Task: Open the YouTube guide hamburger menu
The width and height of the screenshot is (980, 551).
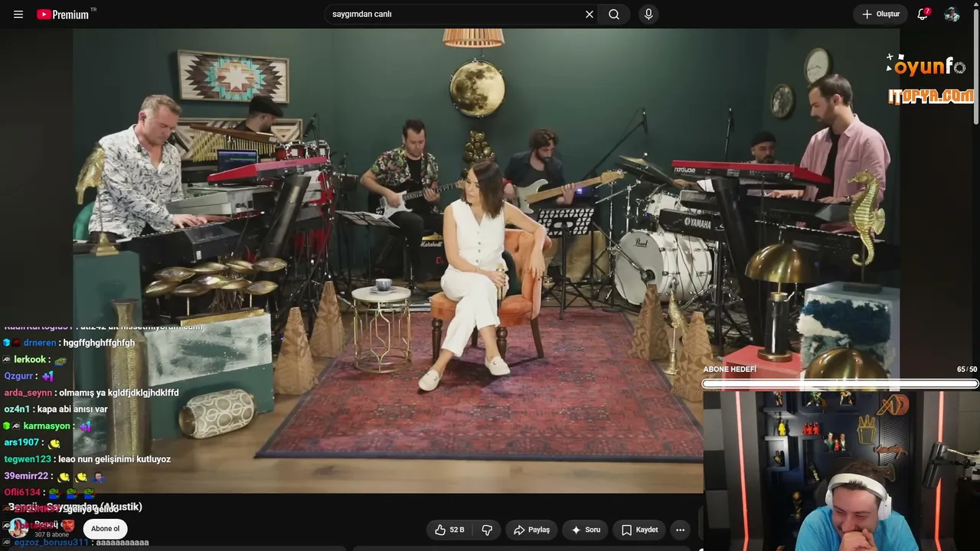Action: (18, 15)
